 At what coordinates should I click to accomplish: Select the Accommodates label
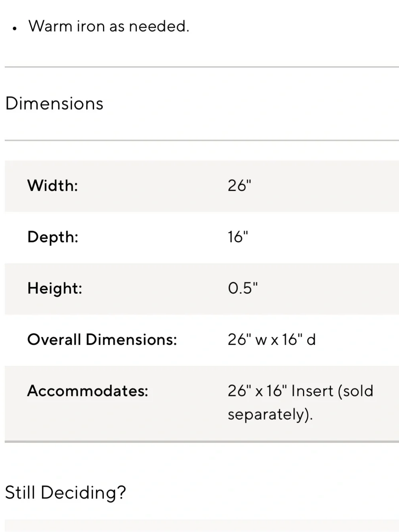(88, 391)
